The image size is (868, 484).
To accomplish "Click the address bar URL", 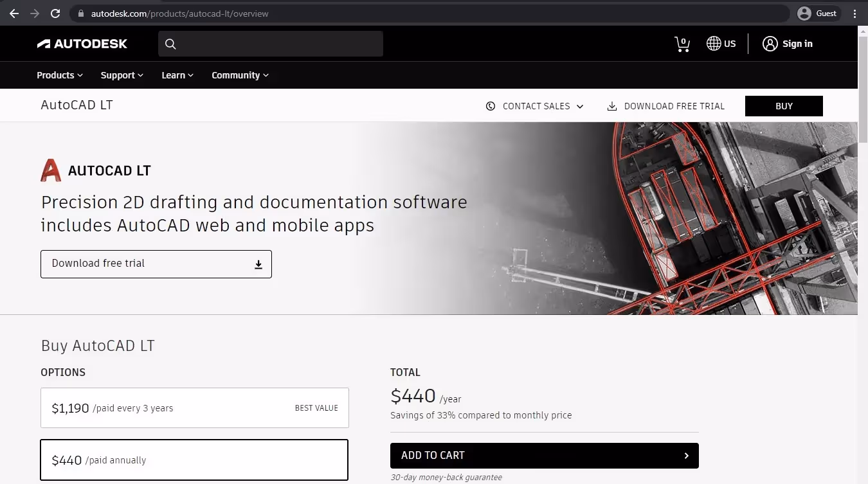I will pos(180,13).
